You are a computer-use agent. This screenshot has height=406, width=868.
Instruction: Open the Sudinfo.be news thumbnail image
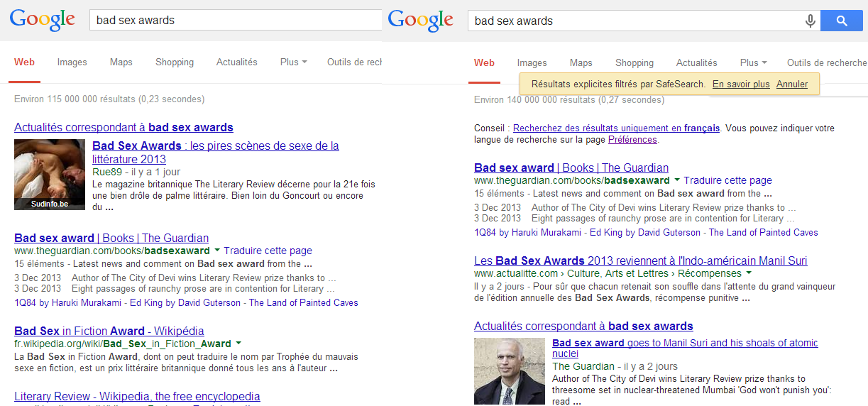point(50,175)
